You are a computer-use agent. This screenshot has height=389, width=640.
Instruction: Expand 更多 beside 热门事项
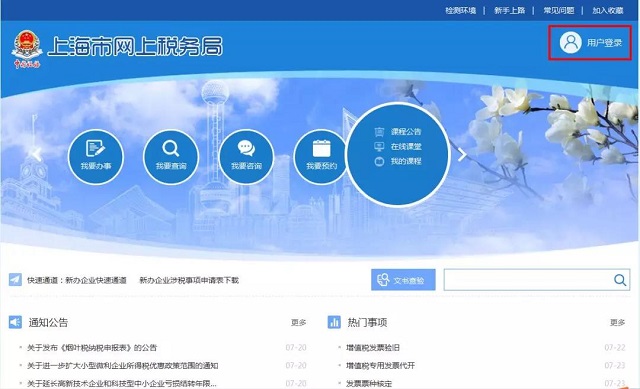(617, 322)
